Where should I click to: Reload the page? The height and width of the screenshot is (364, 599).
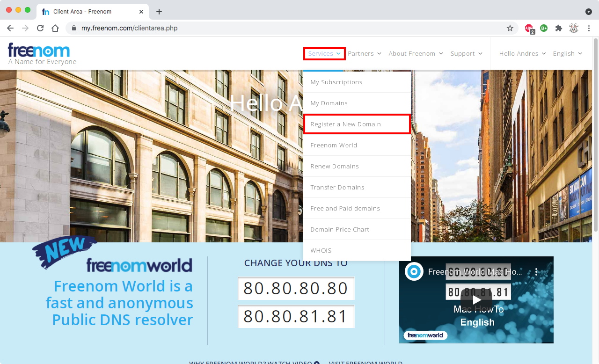(x=40, y=28)
